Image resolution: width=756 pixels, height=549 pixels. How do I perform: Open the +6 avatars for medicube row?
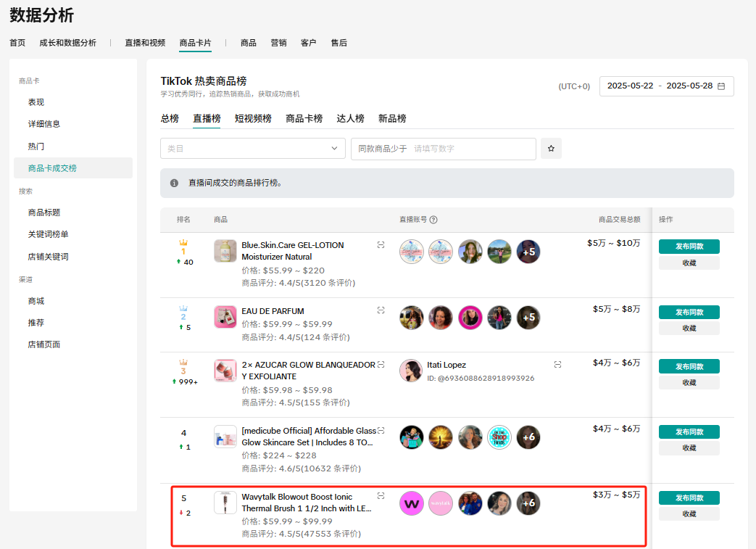point(528,437)
